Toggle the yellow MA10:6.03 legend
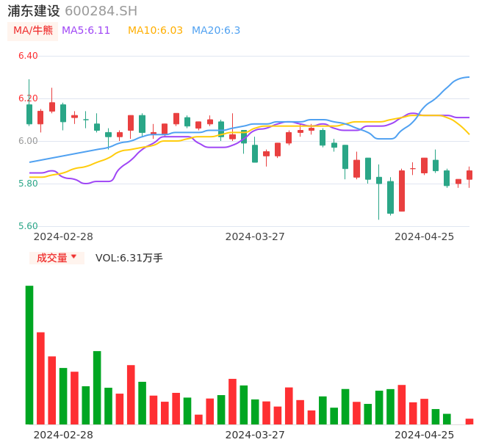This screenshot has height=445, width=504. pos(155,31)
